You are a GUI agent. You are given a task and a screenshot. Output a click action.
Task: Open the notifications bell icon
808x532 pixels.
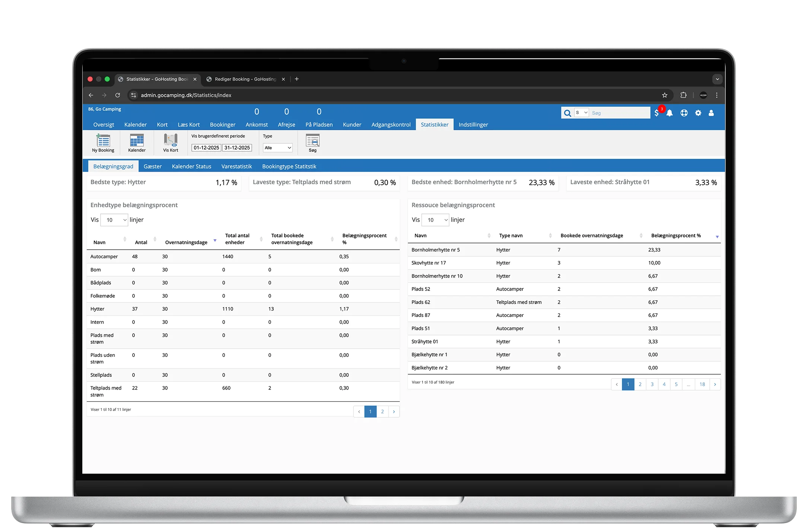pyautogui.click(x=669, y=113)
